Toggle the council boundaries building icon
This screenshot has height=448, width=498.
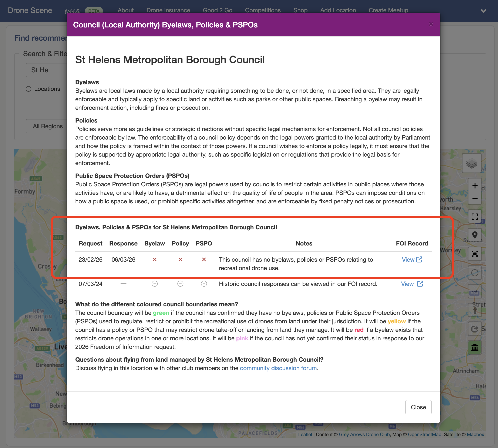pos(475,347)
